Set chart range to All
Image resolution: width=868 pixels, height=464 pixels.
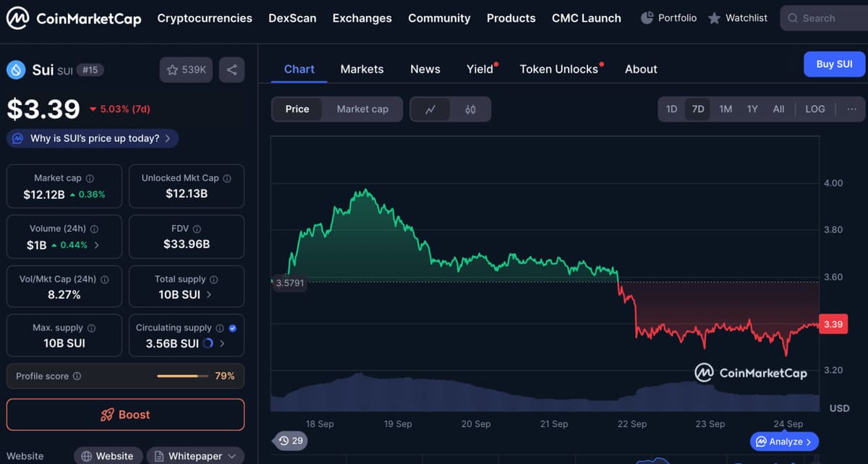coord(778,109)
